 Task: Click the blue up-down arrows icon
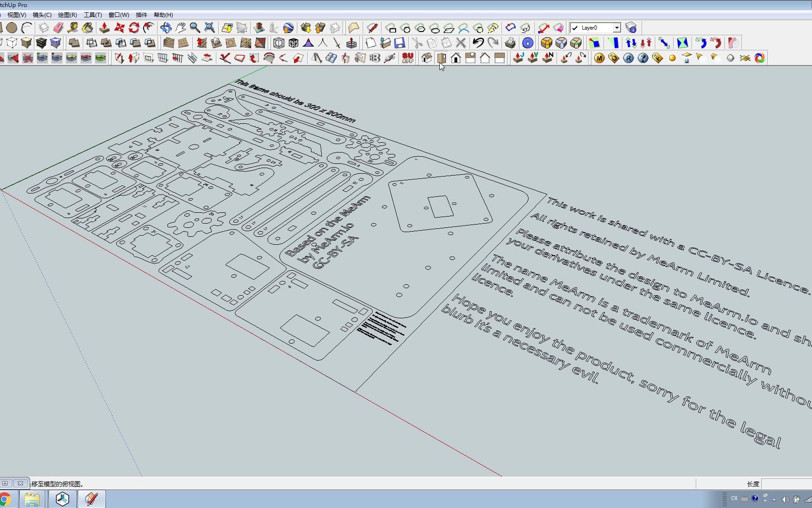pos(631,43)
